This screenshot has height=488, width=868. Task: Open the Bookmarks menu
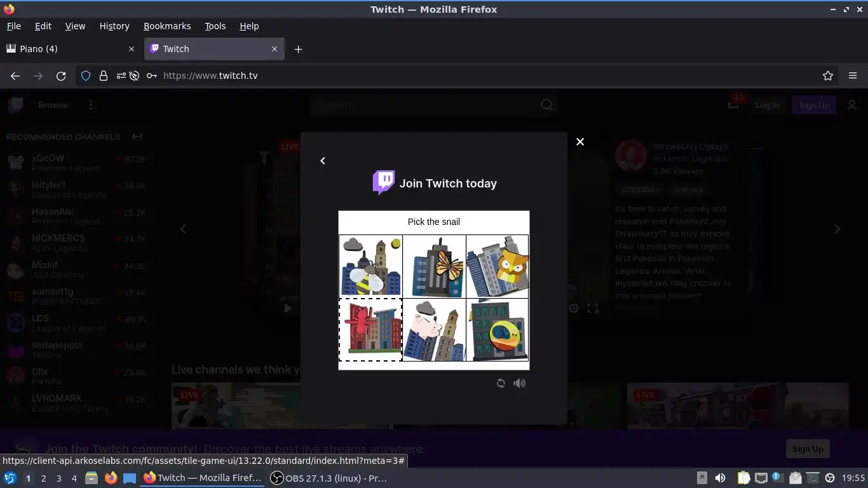coord(167,26)
